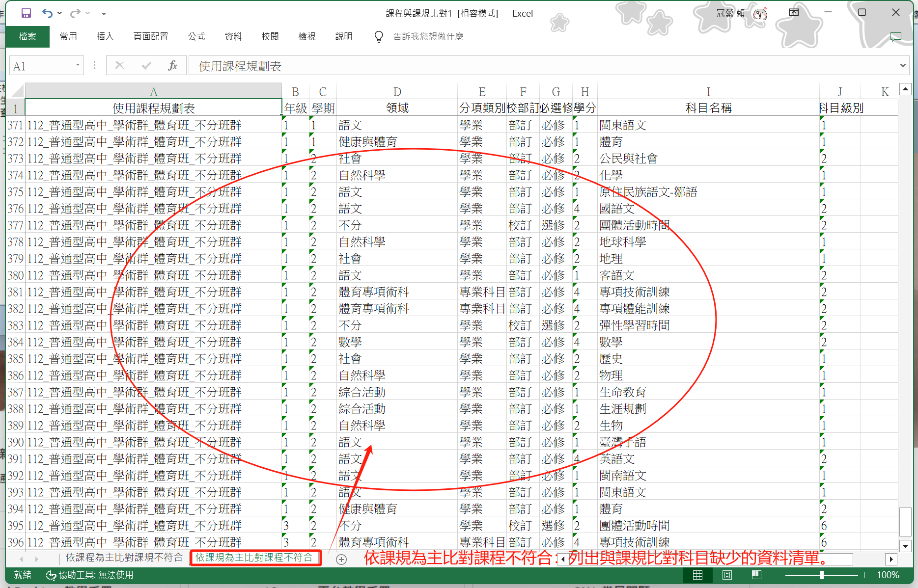Viewport: 918px width, 588px height.
Task: Click the formula bar with 使用課程規劃表
Action: [543, 66]
